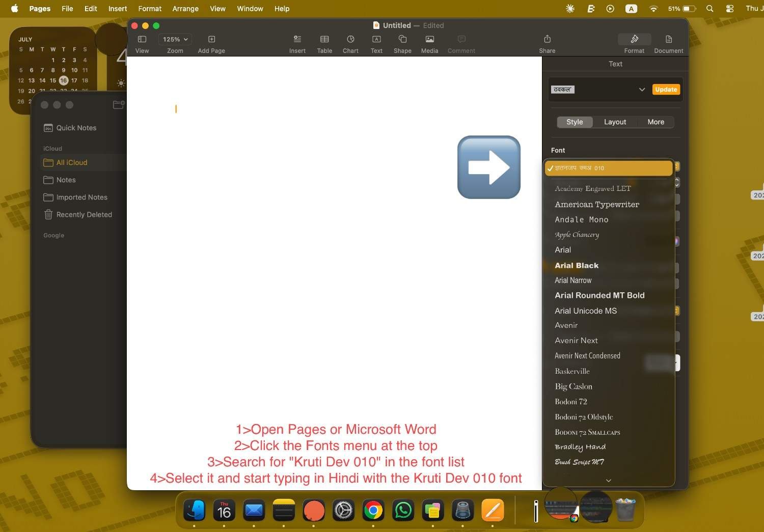The image size is (764, 532).
Task: Open the Format menu in the menu bar
Action: [150, 9]
